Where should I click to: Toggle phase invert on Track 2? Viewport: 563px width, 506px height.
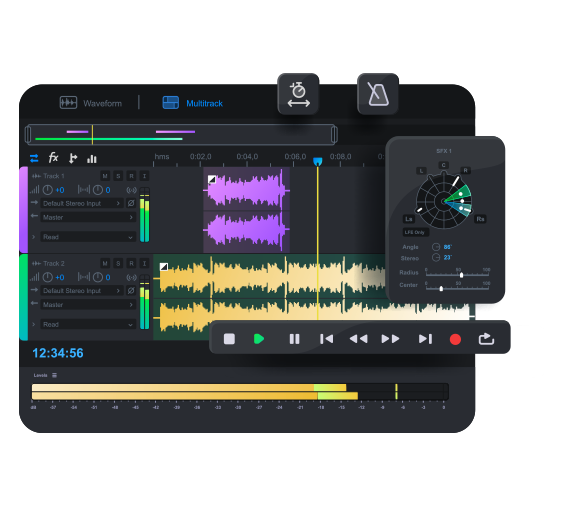point(131,291)
